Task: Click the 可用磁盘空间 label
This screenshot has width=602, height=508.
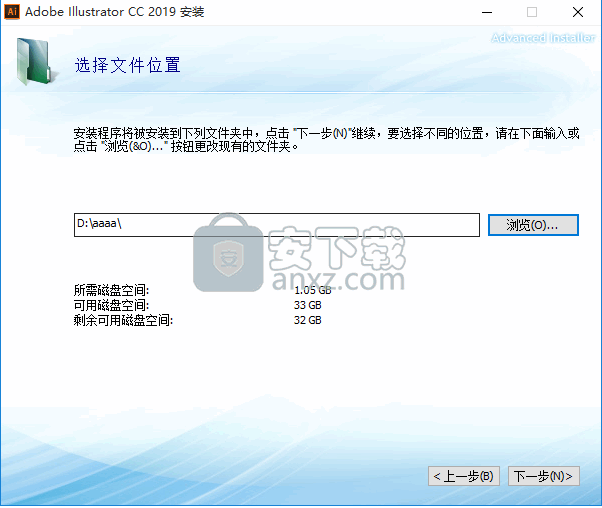Action: point(111,305)
